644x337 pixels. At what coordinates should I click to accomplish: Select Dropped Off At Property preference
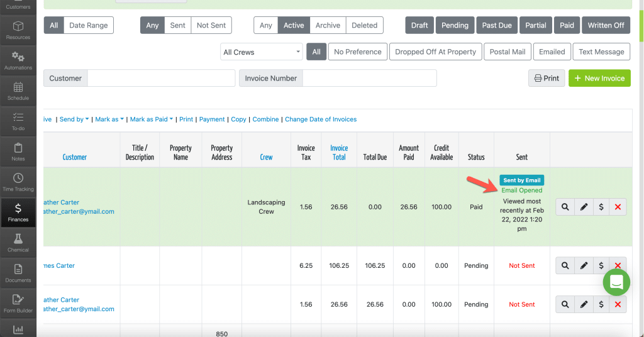435,52
